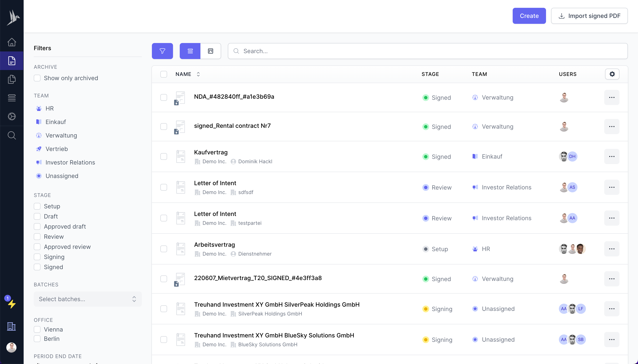
Task: Click the office building sidebar icon
Action: 12,326
